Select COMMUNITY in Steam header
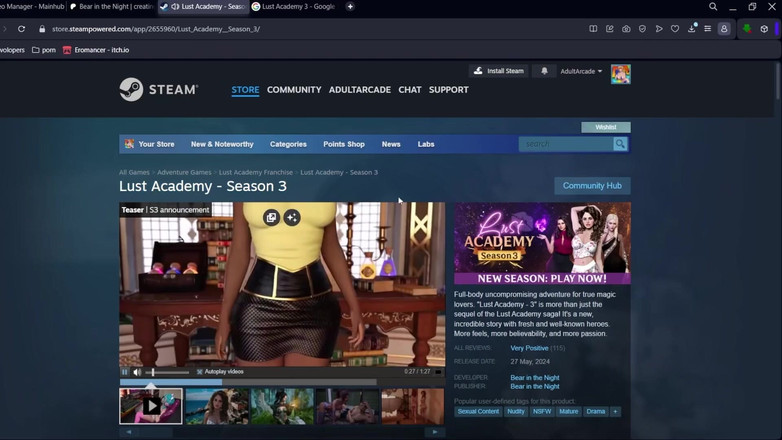This screenshot has height=440, width=782. (x=294, y=90)
